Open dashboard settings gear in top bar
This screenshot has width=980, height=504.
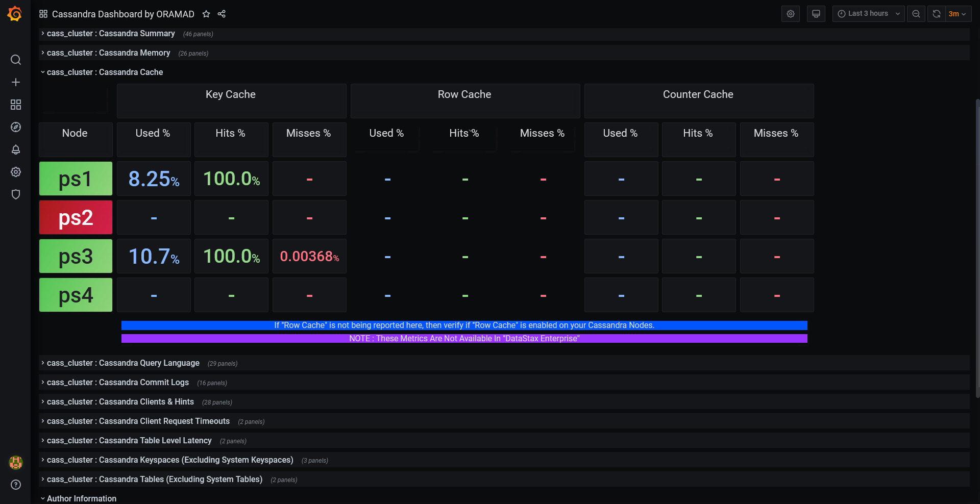791,14
